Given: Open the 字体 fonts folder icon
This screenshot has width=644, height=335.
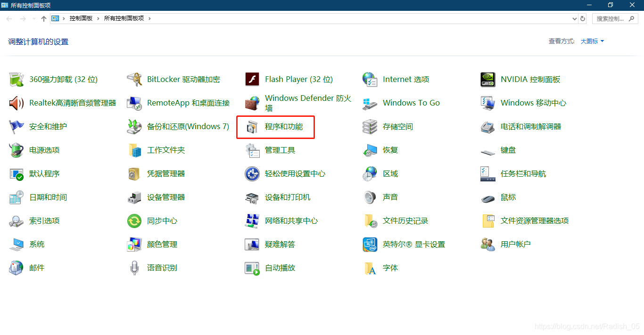Looking at the screenshot, I should click(370, 268).
